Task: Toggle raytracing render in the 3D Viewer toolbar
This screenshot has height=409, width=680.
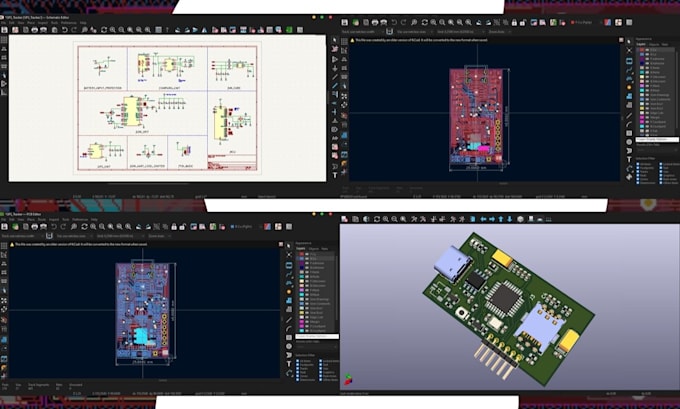Action: tap(366, 219)
